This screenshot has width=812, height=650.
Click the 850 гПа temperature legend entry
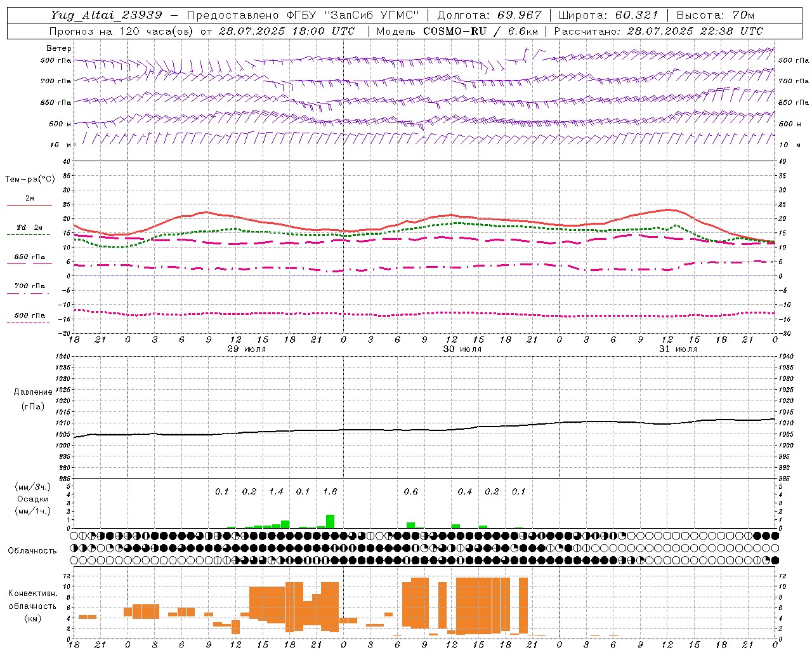pos(29,257)
